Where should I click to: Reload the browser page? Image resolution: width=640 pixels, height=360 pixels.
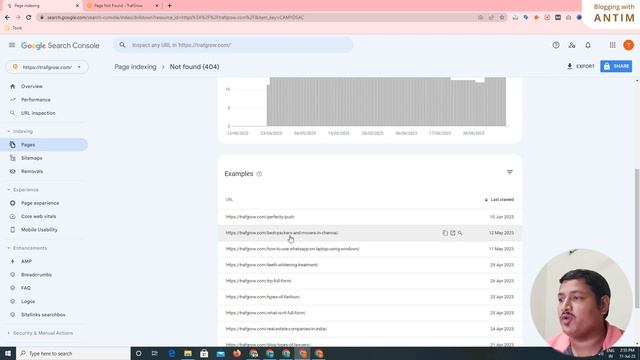tap(28, 17)
